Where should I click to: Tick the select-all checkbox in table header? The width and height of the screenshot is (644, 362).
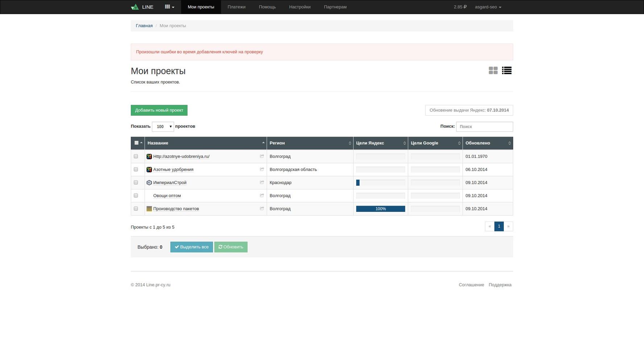[x=136, y=143]
